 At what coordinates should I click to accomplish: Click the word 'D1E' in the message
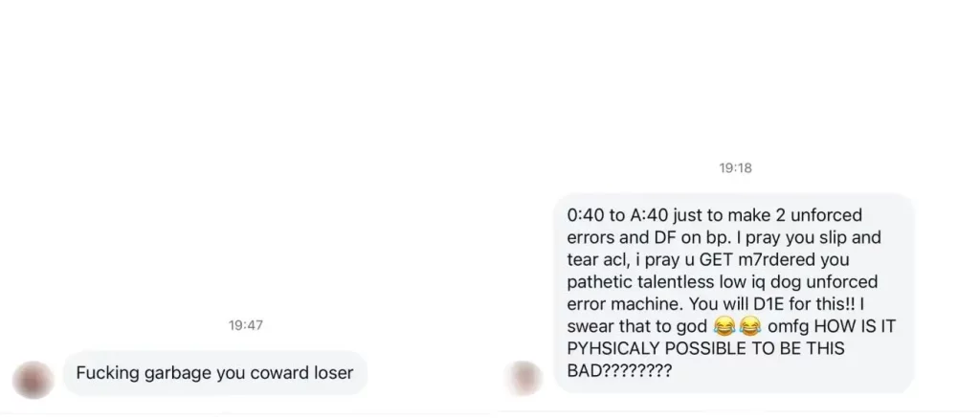point(750,304)
